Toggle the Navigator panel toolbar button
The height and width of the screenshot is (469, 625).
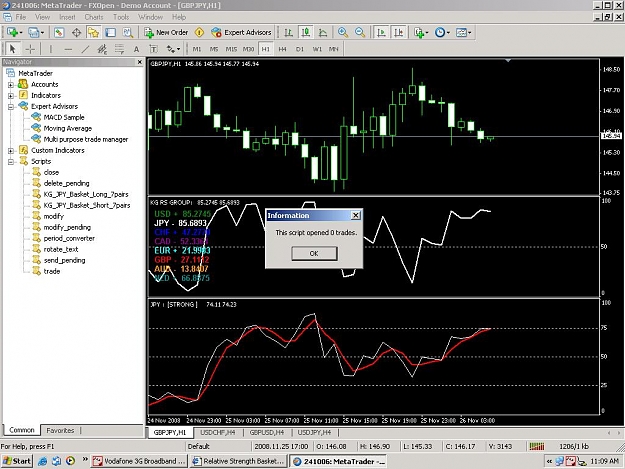point(94,32)
